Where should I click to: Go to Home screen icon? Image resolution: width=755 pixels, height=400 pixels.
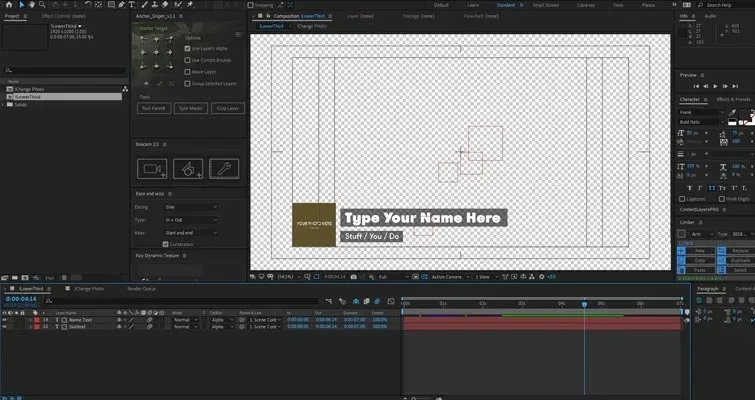[x=9, y=4]
